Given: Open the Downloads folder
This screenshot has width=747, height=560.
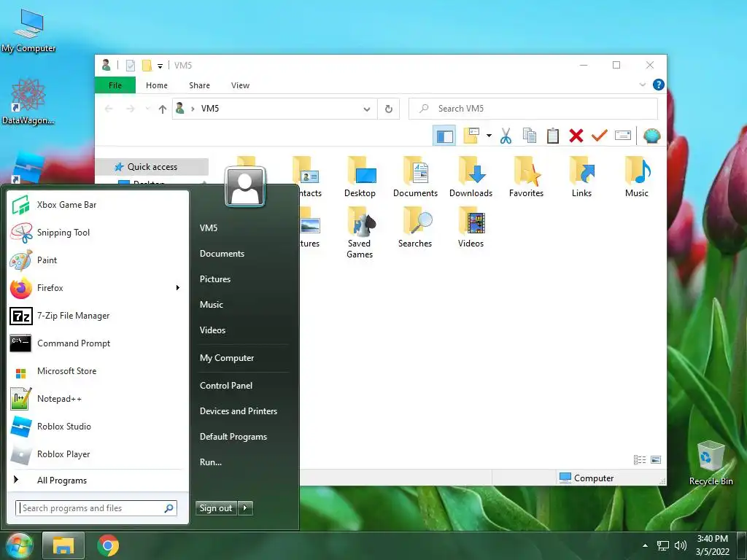Looking at the screenshot, I should click(x=471, y=176).
